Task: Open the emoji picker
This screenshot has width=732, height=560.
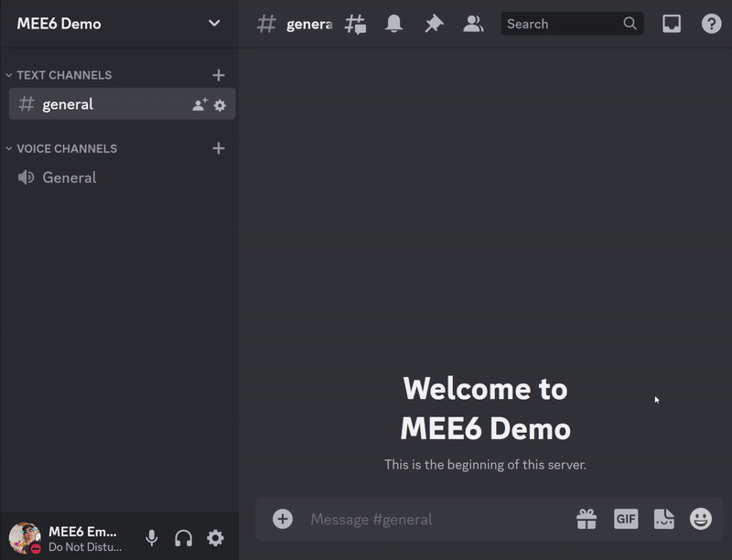Action: coord(701,519)
